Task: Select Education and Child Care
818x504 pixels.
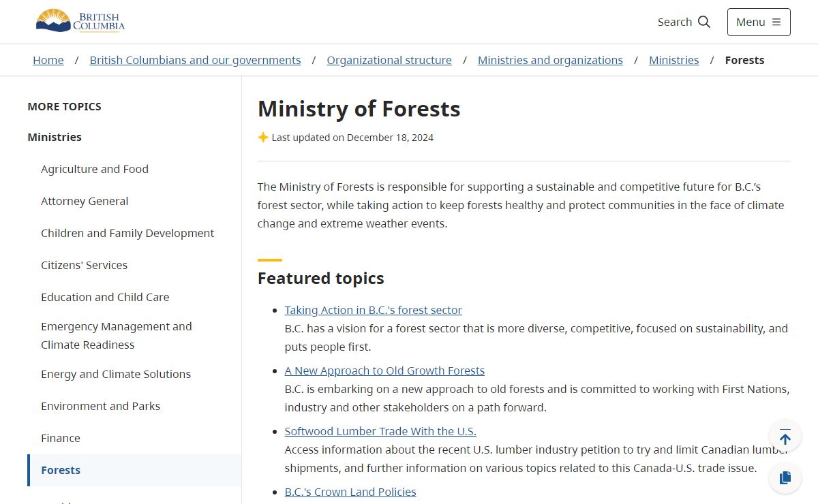Action: click(x=105, y=297)
